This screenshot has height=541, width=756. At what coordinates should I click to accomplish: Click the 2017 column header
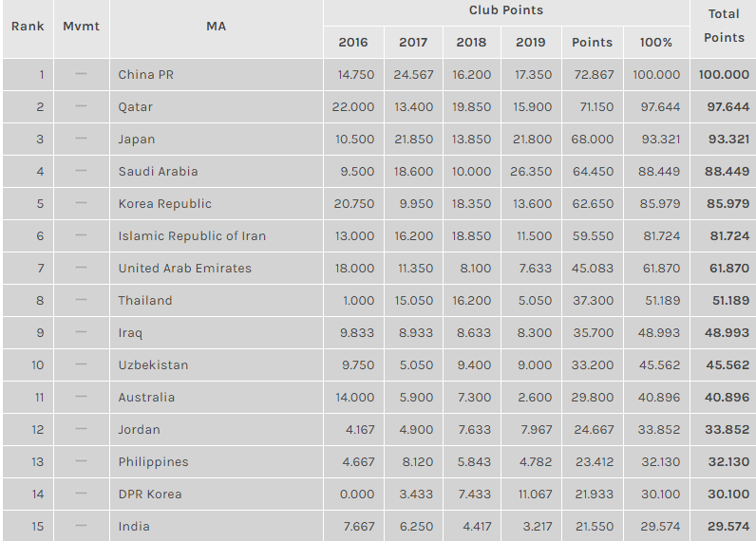tap(413, 43)
